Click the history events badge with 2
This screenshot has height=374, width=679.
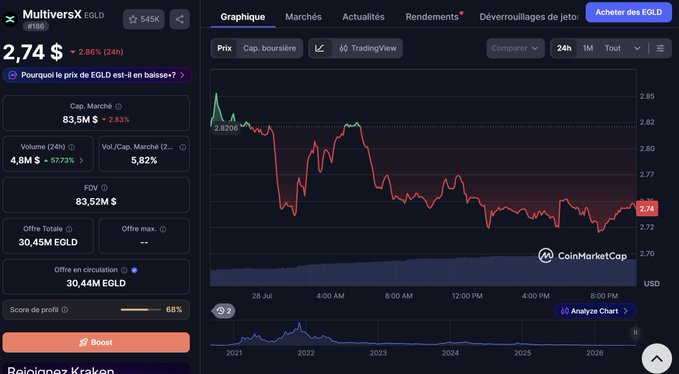coord(223,311)
